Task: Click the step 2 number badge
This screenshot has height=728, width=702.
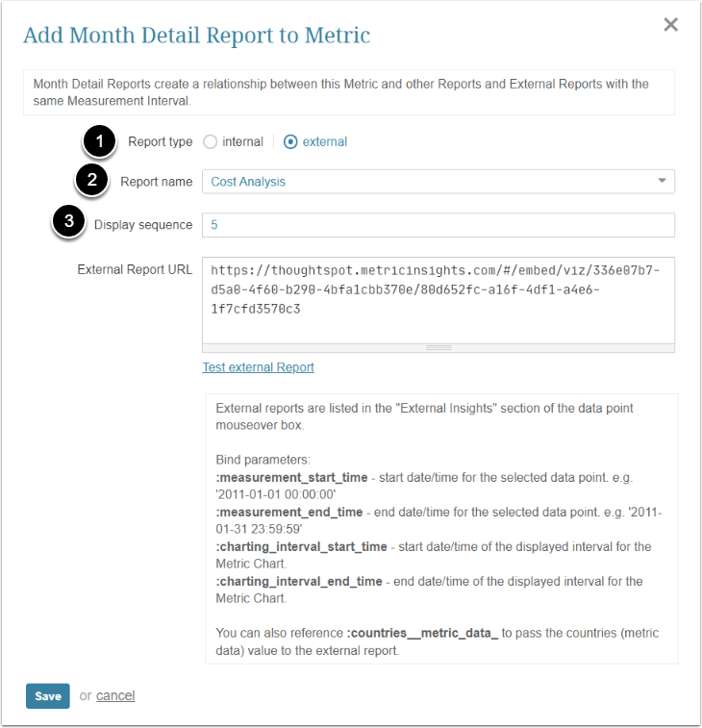Action: coord(91,181)
